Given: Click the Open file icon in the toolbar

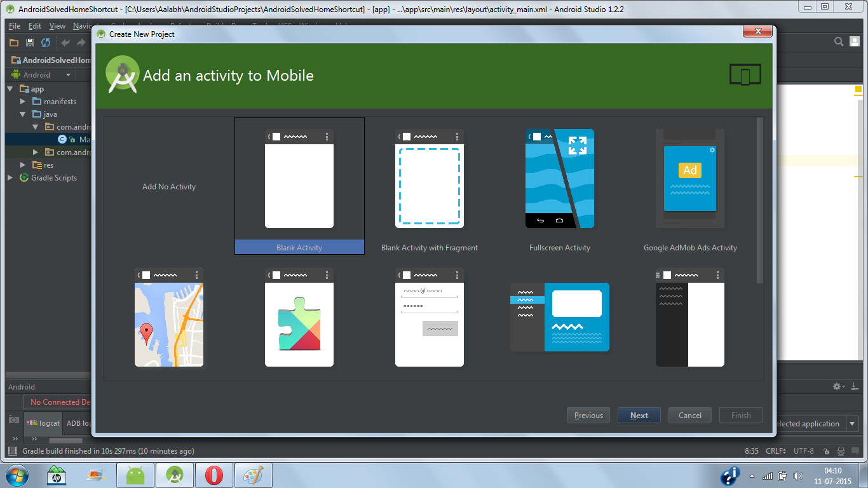Looking at the screenshot, I should click(14, 42).
